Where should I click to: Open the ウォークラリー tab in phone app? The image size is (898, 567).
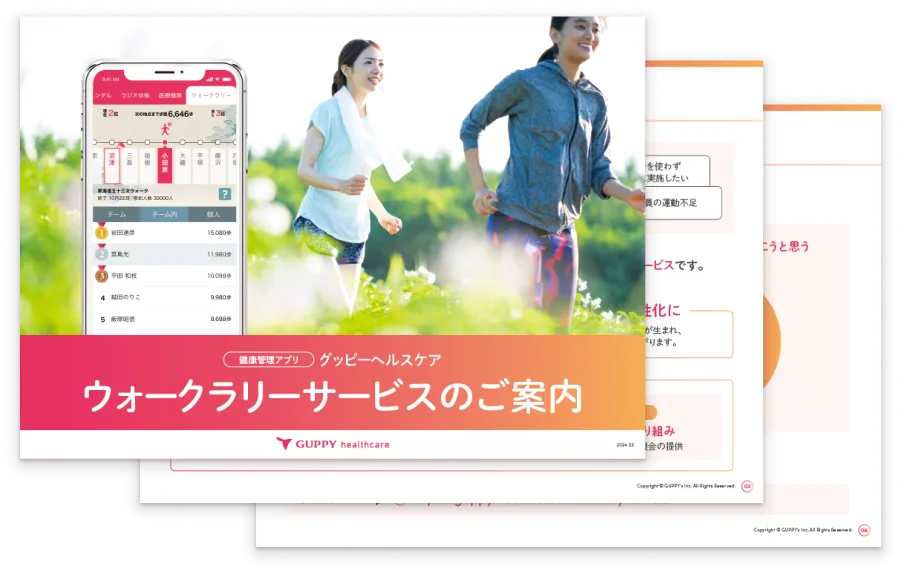coord(211,95)
